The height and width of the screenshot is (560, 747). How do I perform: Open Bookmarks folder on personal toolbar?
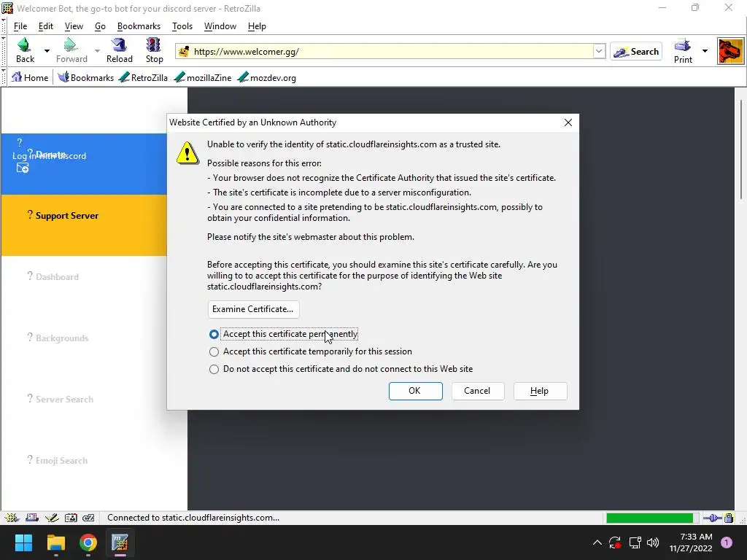coord(86,77)
